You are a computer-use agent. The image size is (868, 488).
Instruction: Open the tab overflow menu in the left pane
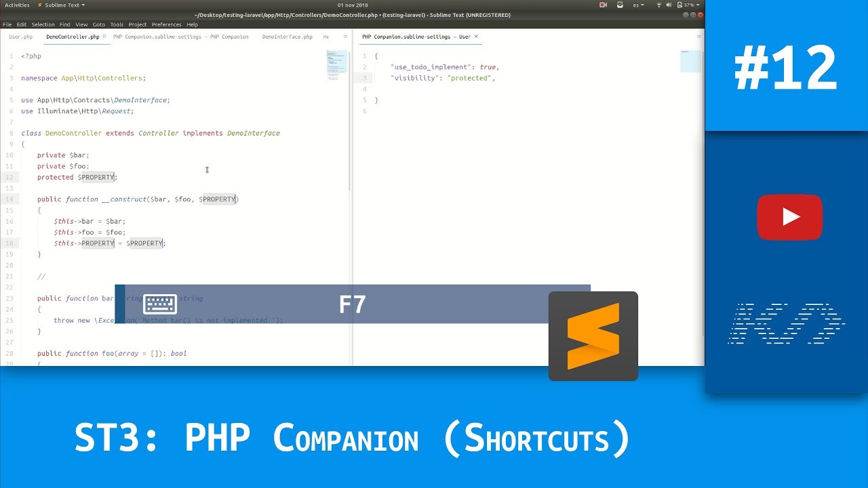pos(345,37)
